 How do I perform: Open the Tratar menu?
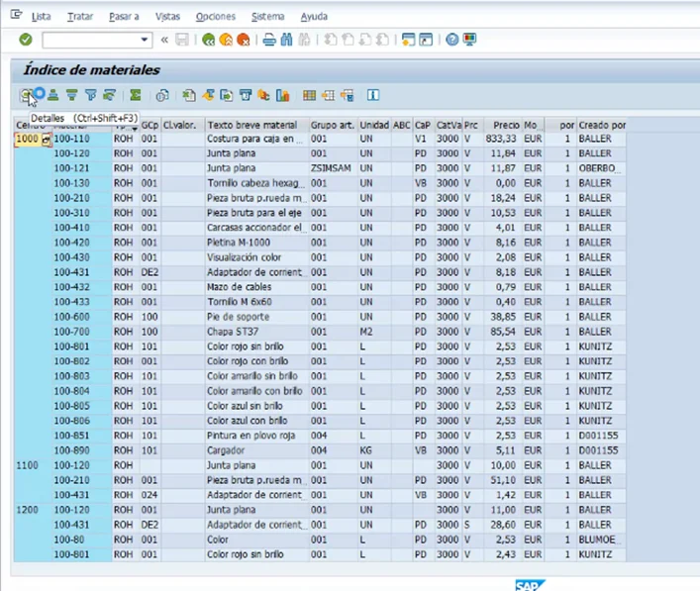coord(80,17)
